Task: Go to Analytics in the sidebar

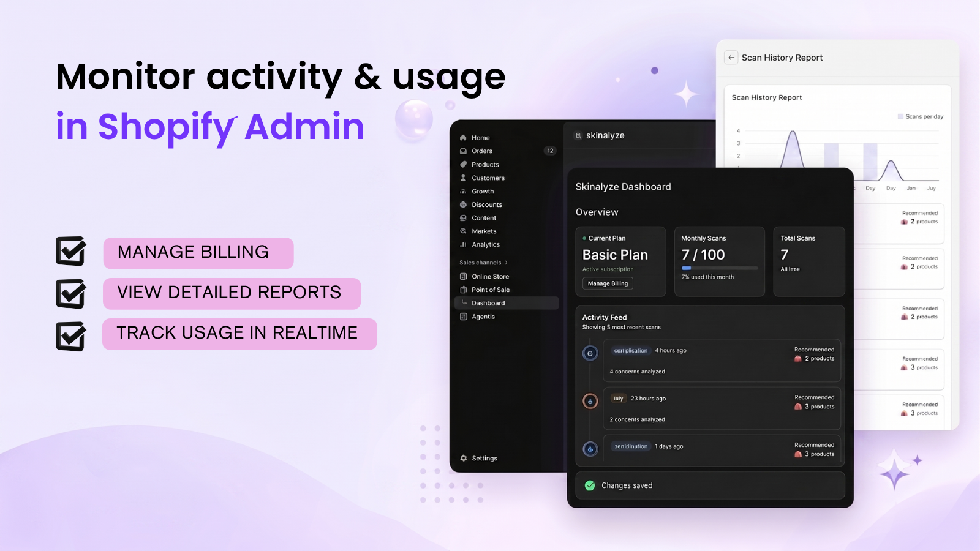Action: tap(486, 245)
